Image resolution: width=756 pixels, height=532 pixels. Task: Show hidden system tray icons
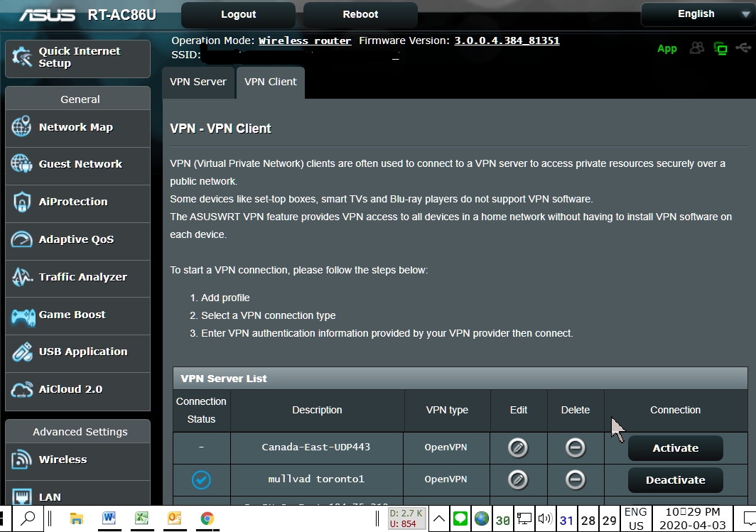[439, 519]
